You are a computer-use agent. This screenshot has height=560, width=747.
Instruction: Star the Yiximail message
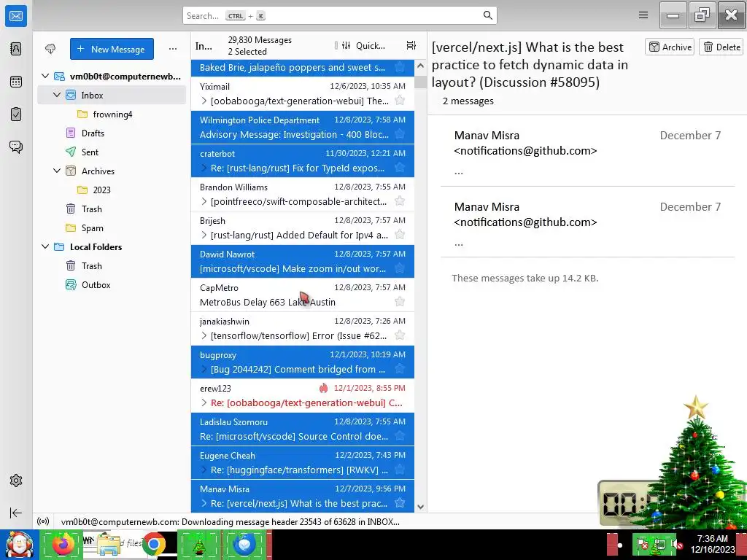click(x=400, y=101)
